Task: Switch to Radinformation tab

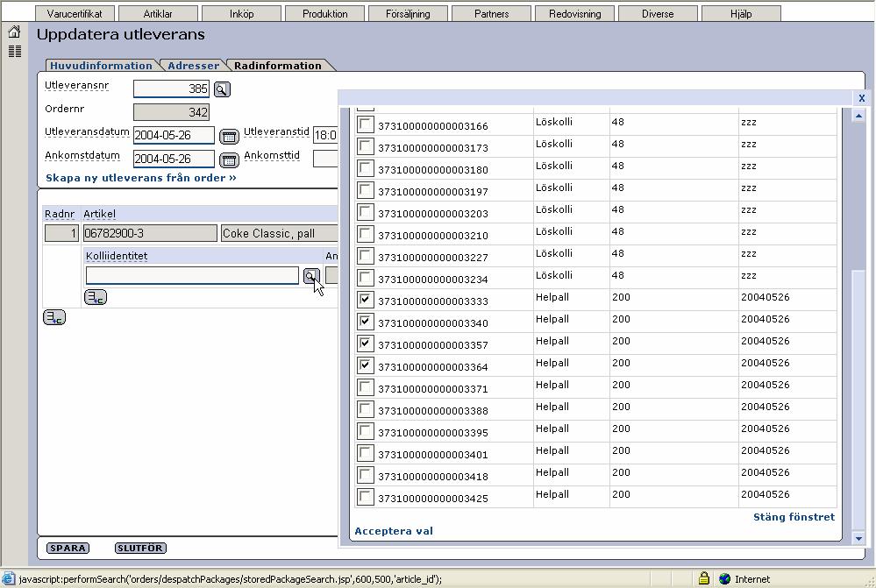Action: pyautogui.click(x=278, y=66)
